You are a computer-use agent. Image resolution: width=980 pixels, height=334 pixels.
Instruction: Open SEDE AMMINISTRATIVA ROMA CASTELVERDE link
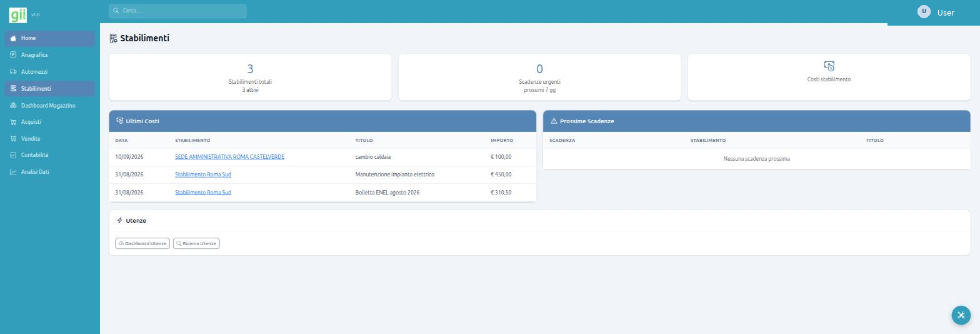[x=229, y=157]
